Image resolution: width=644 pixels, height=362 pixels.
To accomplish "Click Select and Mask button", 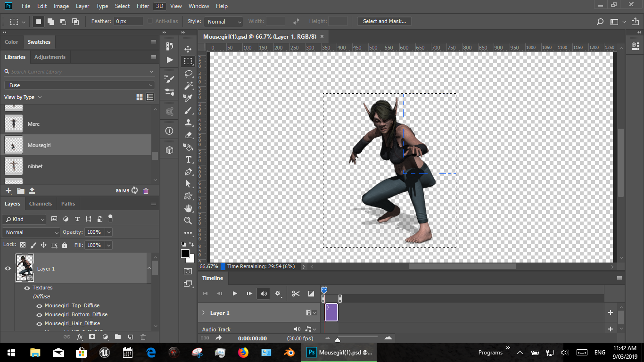I will (384, 21).
